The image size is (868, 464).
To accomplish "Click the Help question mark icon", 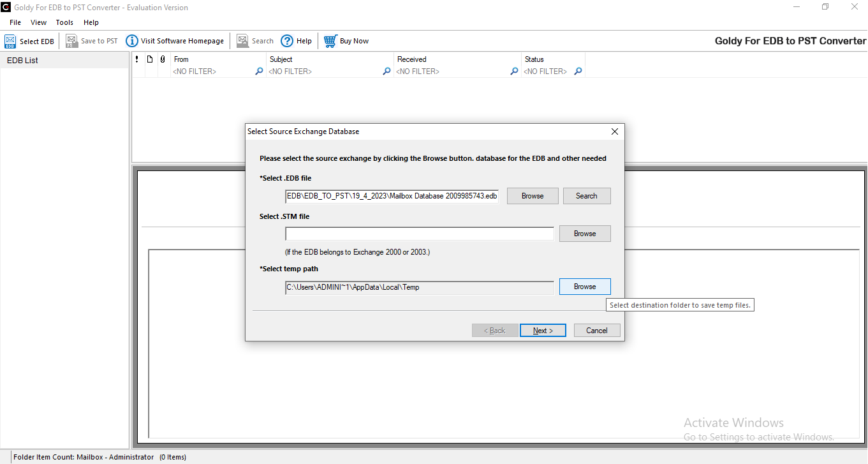I will (x=287, y=41).
